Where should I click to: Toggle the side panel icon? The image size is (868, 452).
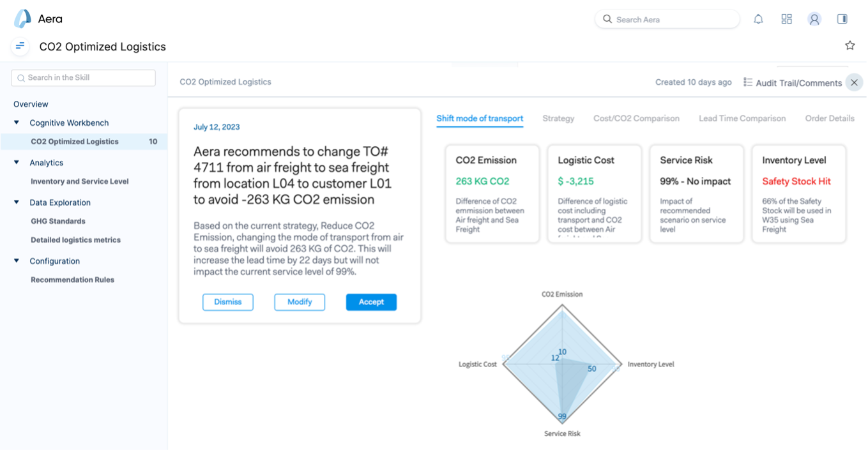click(842, 19)
